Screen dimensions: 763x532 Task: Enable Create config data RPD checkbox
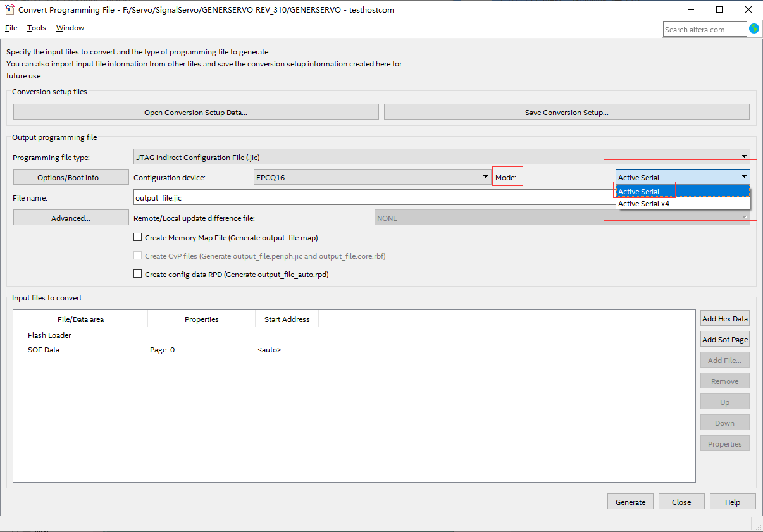click(x=138, y=274)
